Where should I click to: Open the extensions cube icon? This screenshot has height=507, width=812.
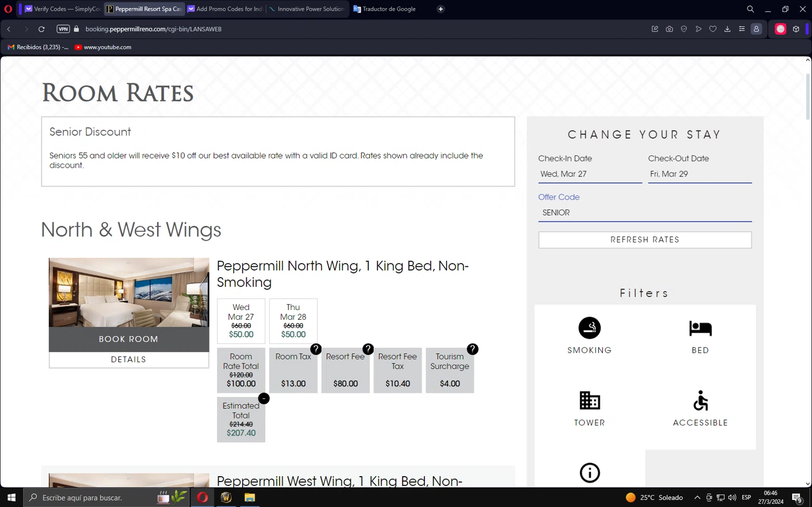796,29
